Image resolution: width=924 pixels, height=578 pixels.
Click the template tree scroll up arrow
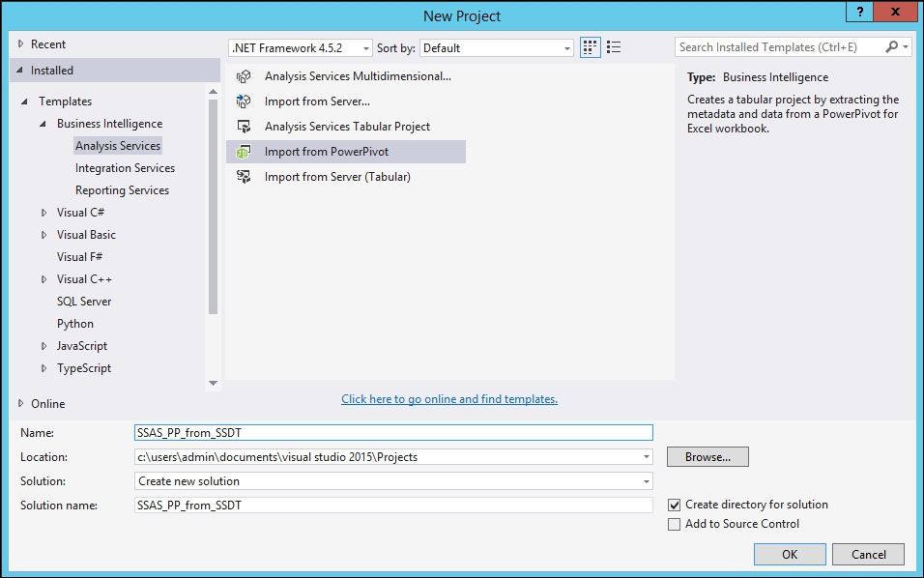click(x=213, y=92)
